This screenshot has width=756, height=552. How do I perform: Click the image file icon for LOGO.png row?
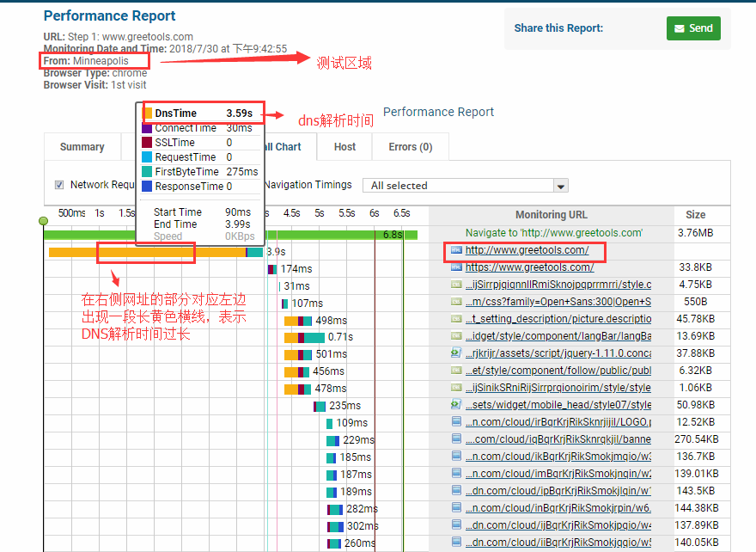[x=456, y=422]
